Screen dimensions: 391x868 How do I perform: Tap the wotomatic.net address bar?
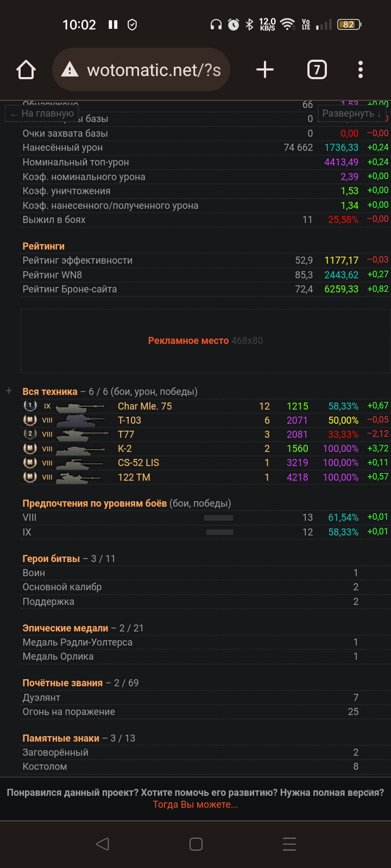tap(153, 70)
